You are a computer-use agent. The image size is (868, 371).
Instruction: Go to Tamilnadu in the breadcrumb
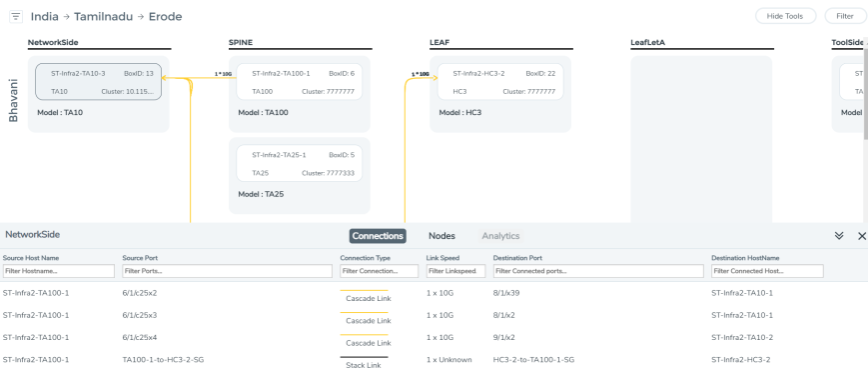[104, 17]
